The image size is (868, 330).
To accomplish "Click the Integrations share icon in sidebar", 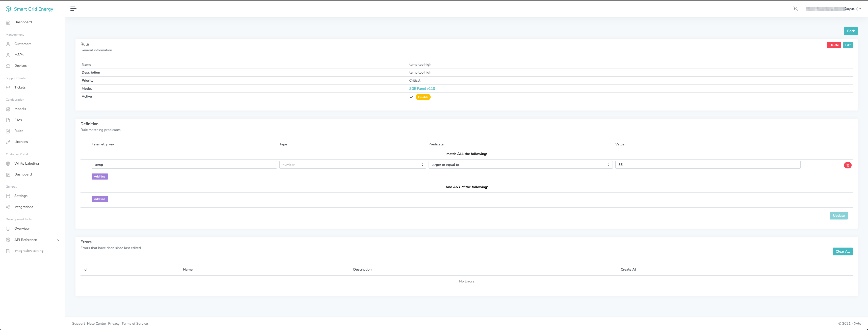I will pyautogui.click(x=8, y=207).
